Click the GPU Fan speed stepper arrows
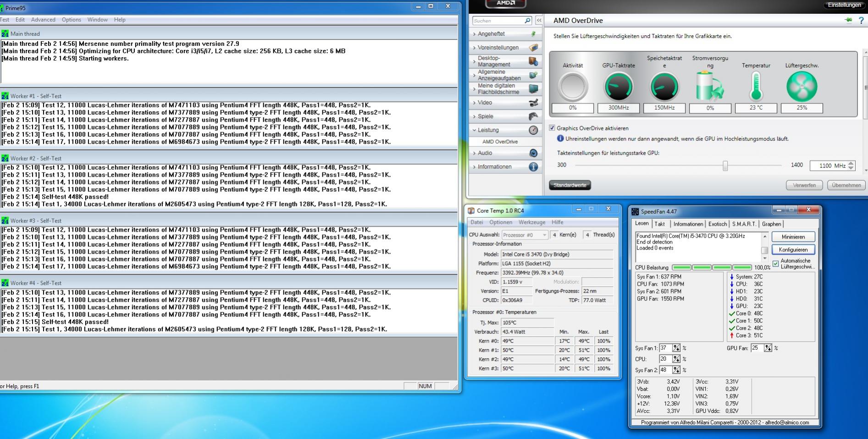The image size is (868, 439). coord(768,348)
